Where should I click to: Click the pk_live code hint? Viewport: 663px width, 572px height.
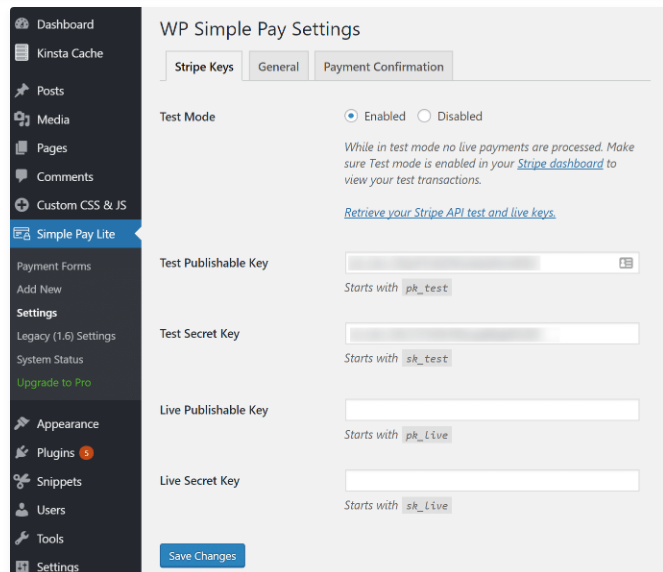pos(427,435)
